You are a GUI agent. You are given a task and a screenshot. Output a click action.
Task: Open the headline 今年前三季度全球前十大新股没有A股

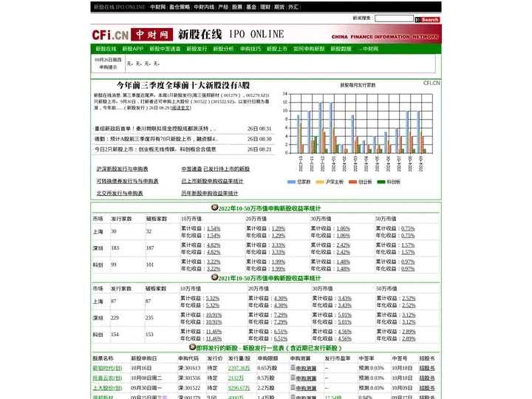183,85
